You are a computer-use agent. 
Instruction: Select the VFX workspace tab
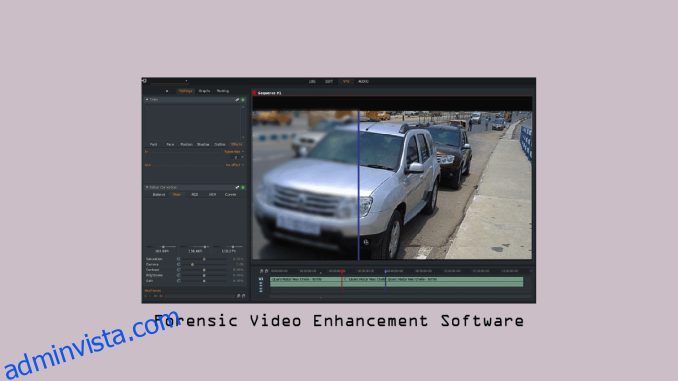point(346,82)
